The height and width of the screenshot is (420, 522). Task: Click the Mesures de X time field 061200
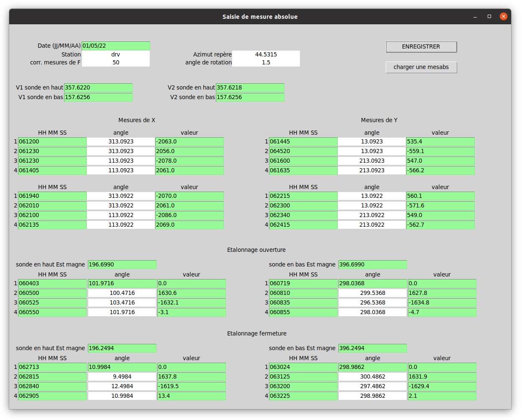[x=52, y=142]
